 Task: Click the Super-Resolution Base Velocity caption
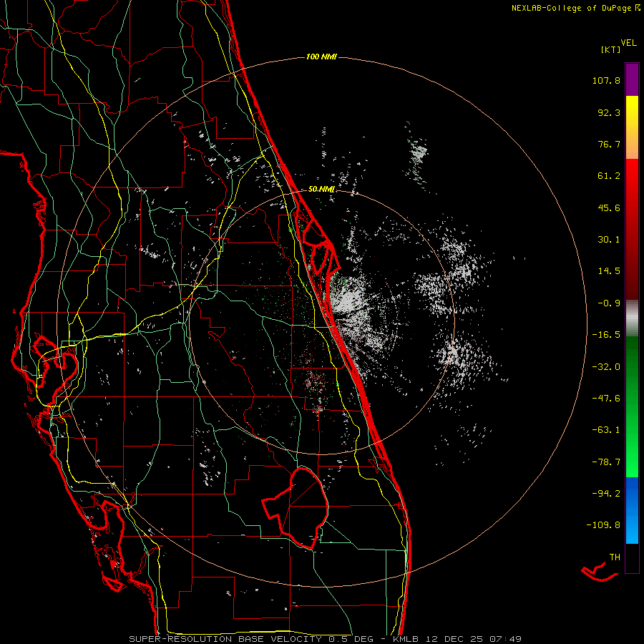[326, 639]
